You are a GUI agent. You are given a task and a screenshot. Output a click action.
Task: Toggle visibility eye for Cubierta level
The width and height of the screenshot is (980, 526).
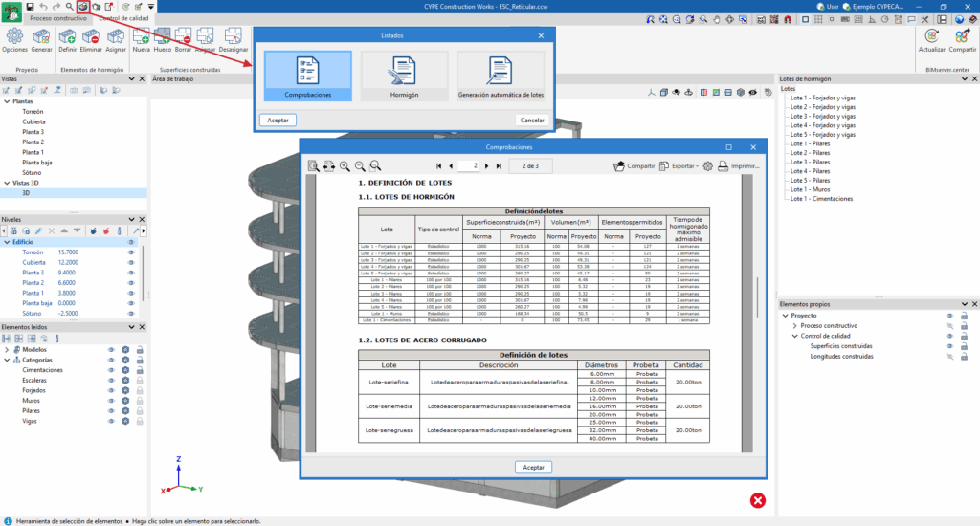pyautogui.click(x=131, y=262)
